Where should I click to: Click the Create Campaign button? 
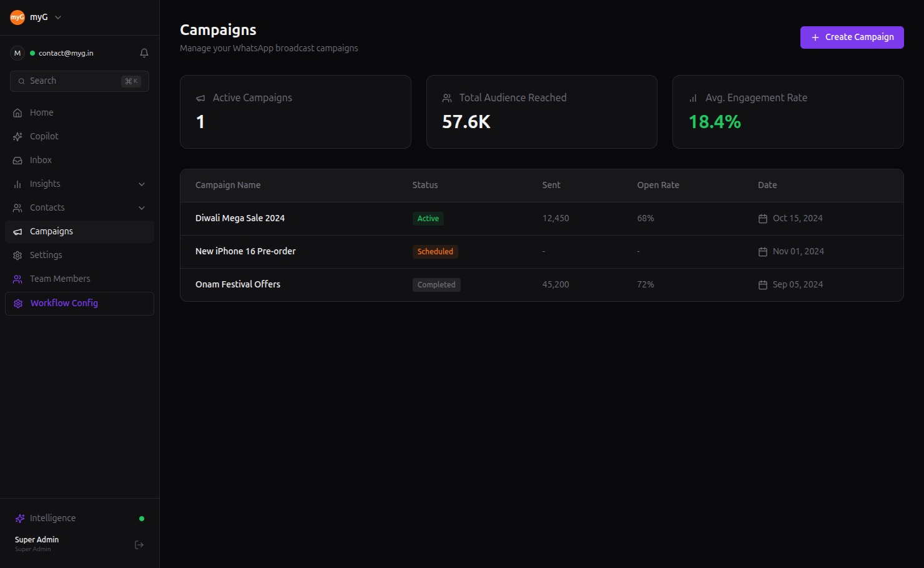click(x=852, y=37)
